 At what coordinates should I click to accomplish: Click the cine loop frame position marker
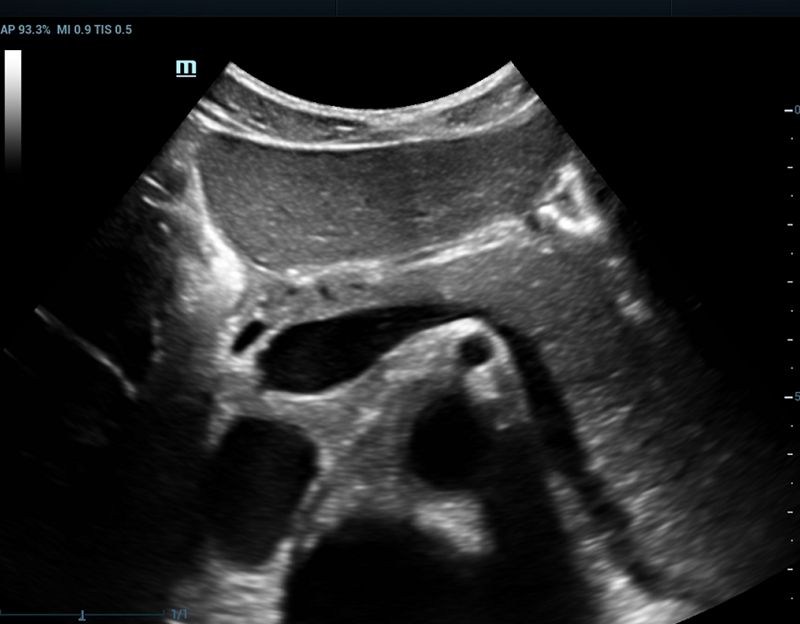point(82,616)
